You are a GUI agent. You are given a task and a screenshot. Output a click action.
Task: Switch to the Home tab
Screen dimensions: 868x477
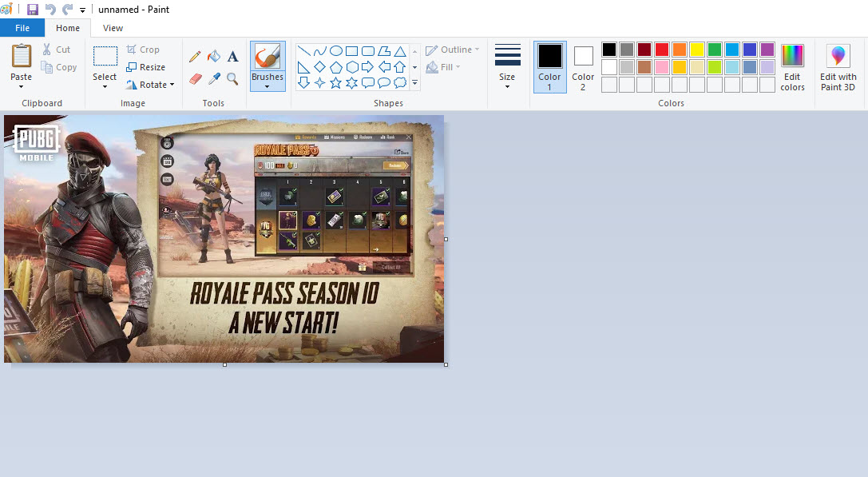(x=68, y=28)
